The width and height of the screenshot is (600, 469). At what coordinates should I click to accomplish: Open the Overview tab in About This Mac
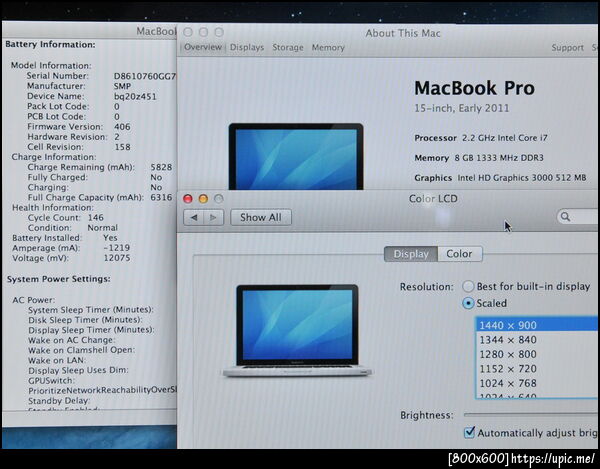coord(202,47)
